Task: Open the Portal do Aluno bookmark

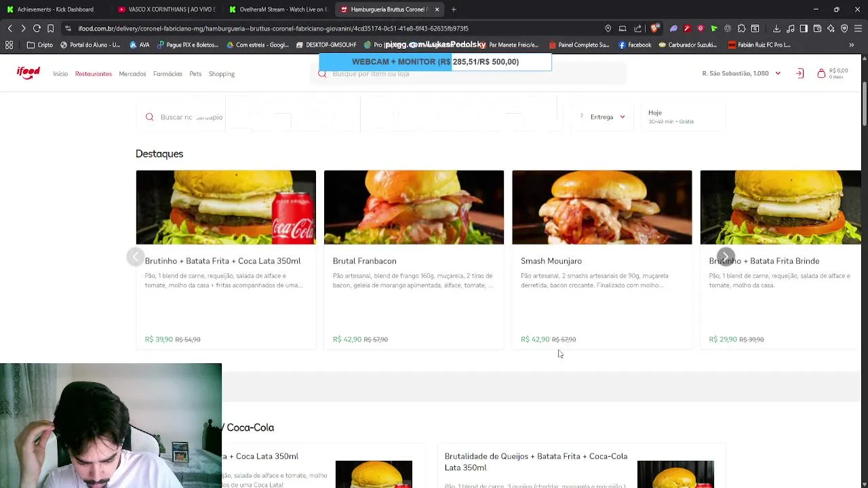Action: coord(90,45)
